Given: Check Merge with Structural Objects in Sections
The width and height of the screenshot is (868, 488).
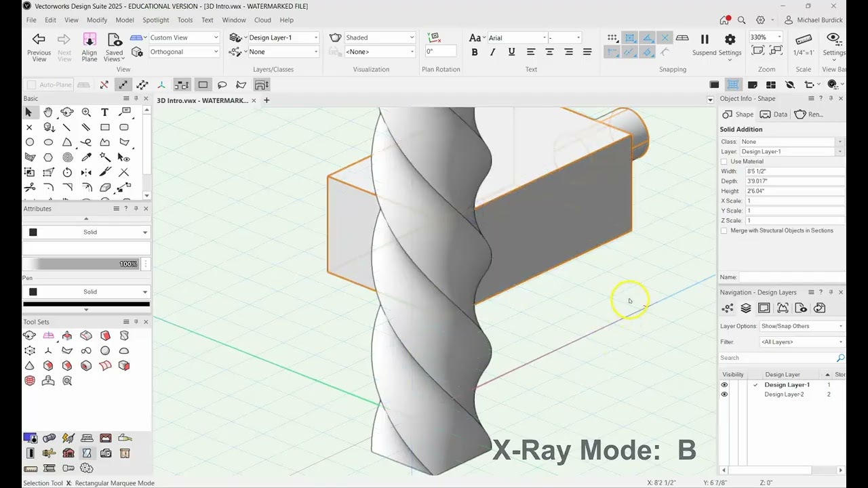Looking at the screenshot, I should pyautogui.click(x=724, y=230).
